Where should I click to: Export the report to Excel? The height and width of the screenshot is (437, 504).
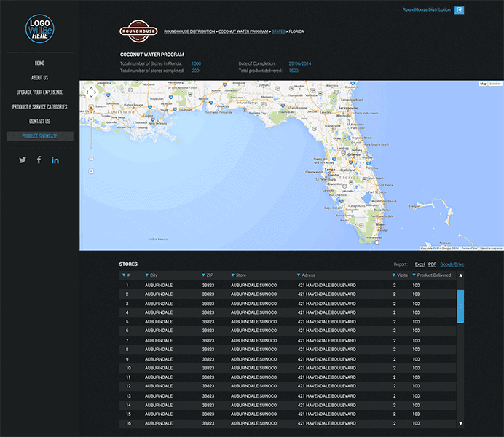click(x=420, y=264)
